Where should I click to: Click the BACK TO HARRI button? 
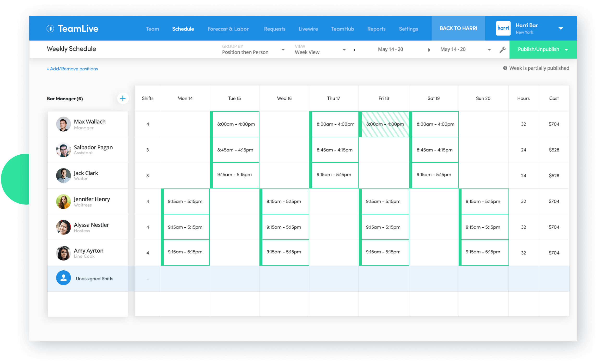point(458,29)
